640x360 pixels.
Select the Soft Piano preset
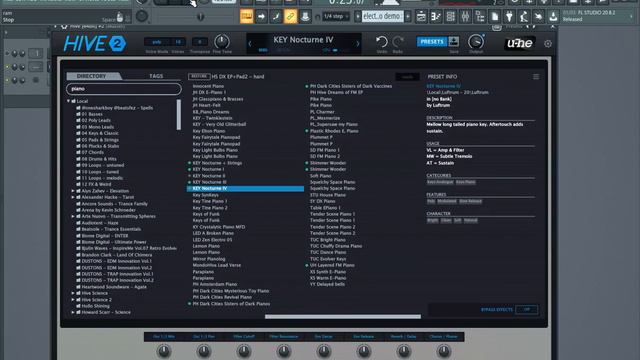(x=321, y=176)
